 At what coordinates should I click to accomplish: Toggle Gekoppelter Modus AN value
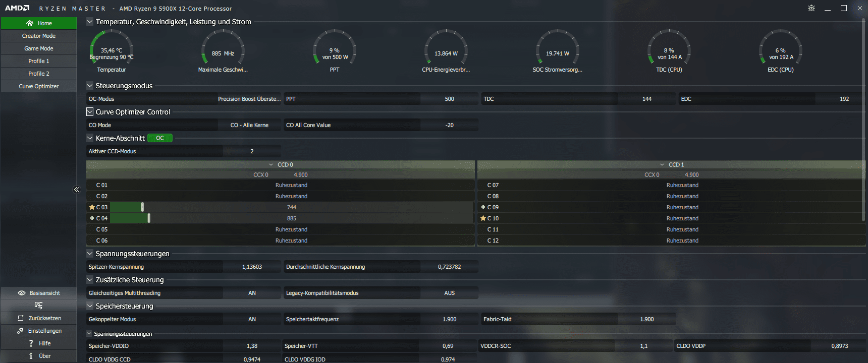pos(252,319)
